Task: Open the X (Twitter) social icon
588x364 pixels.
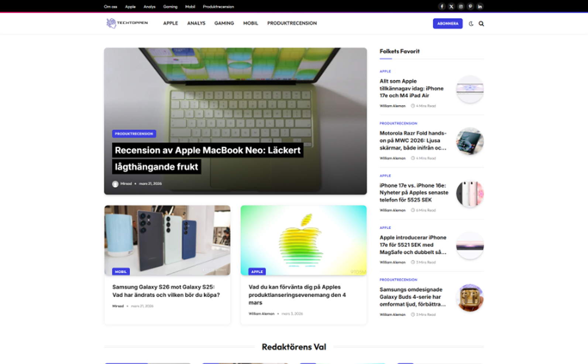Action: 451,6
